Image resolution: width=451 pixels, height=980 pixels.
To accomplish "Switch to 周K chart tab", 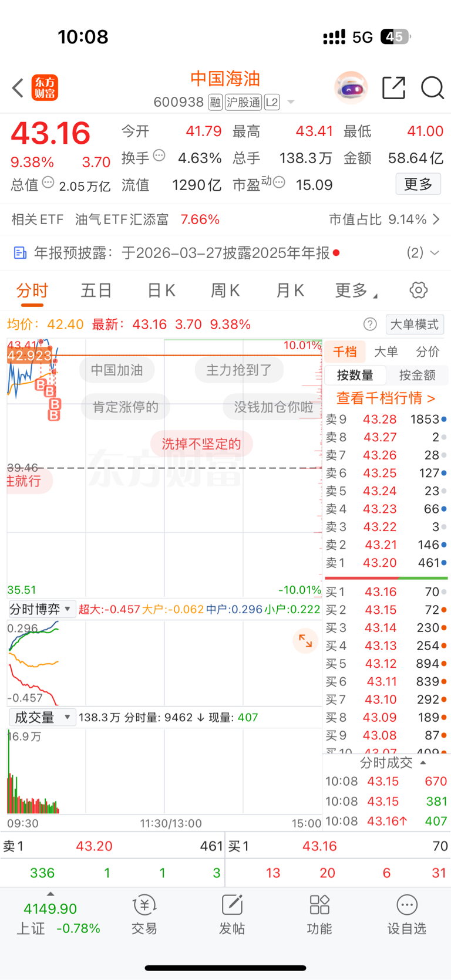I will click(x=225, y=290).
